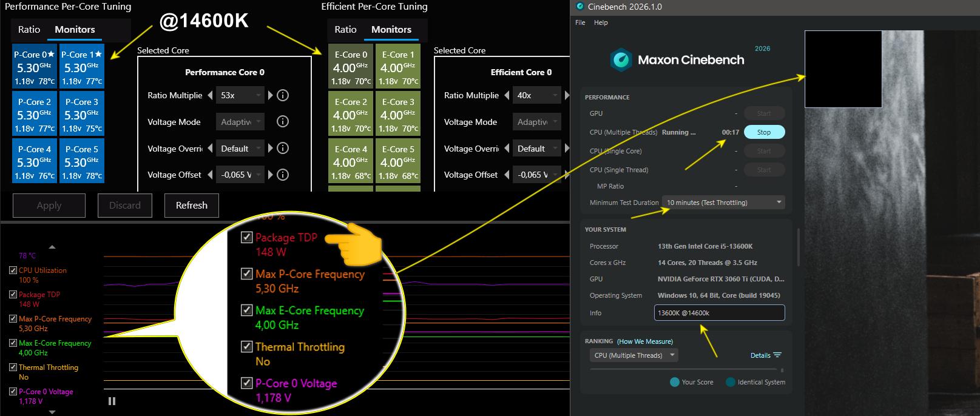Open the Minimum Test Duration dropdown
This screenshot has width=980, height=416.
(723, 203)
